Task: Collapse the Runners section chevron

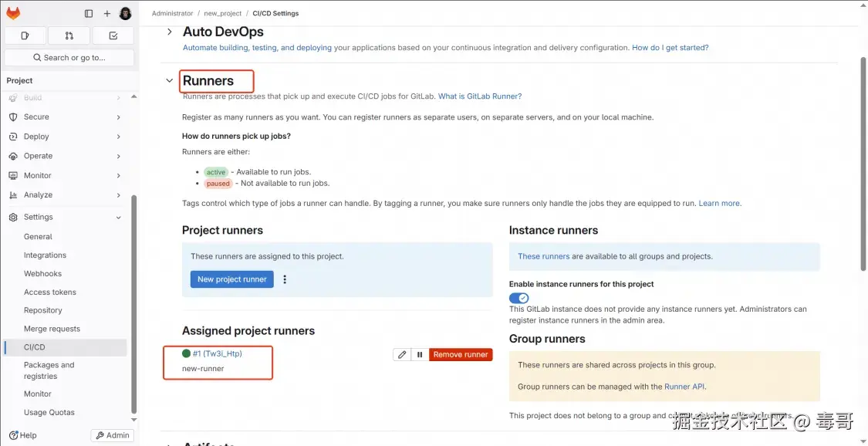Action: [170, 80]
